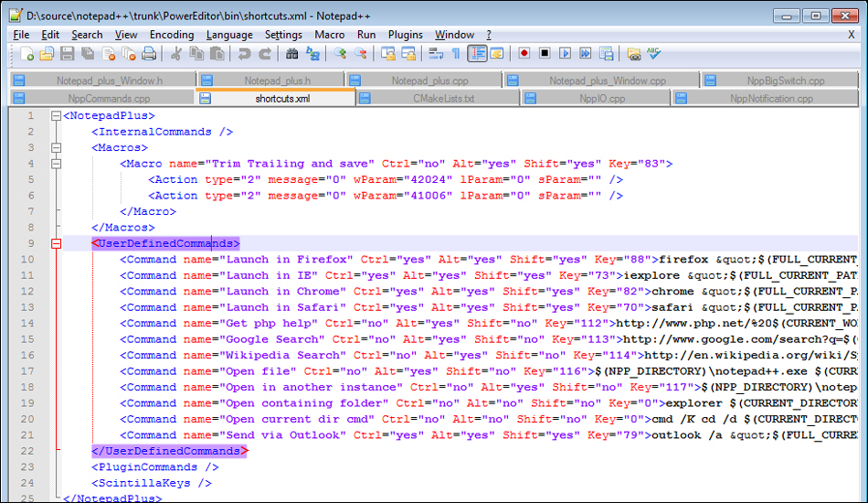Switch to the Notepad_plus.h tab
Image resolution: width=868 pixels, height=503 pixels.
click(270, 80)
